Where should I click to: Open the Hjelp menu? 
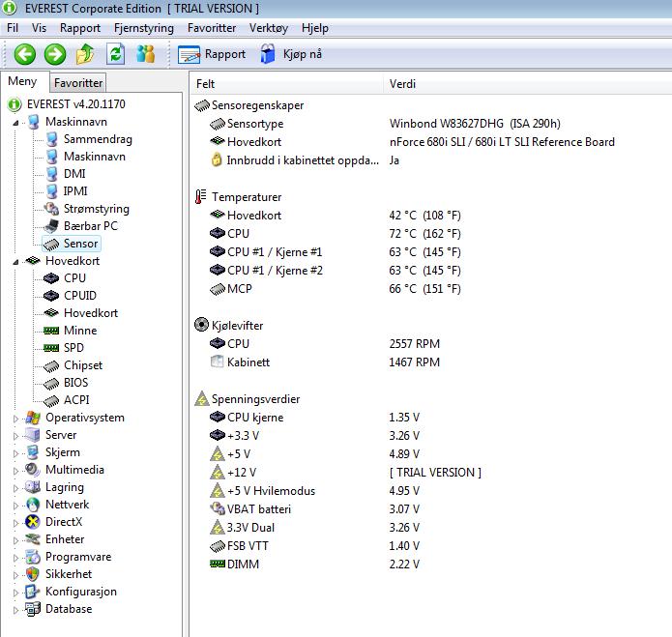[315, 28]
